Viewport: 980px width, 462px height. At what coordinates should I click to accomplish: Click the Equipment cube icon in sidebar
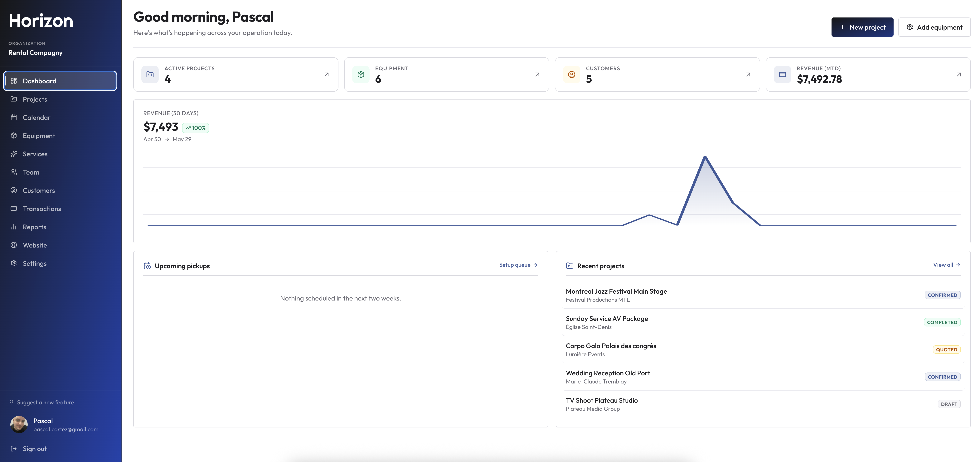14,135
